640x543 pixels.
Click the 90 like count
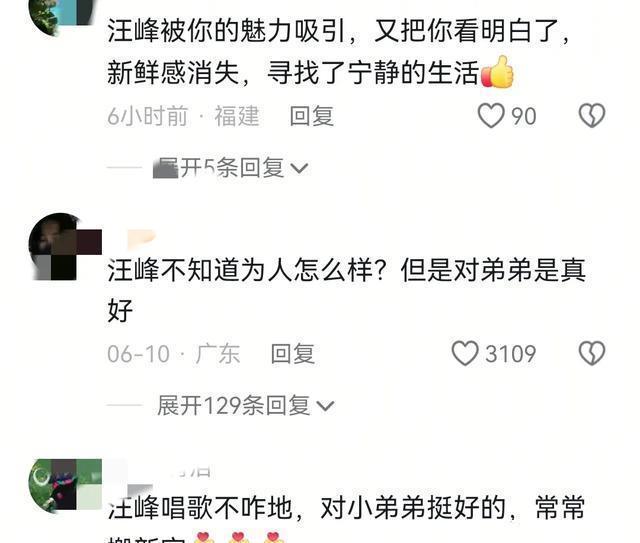pyautogui.click(x=524, y=116)
